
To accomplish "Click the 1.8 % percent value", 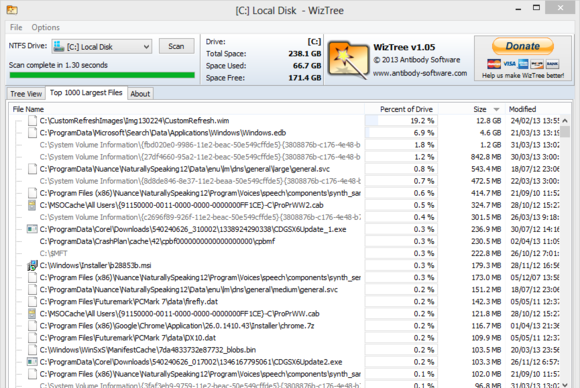I will pos(424,145).
